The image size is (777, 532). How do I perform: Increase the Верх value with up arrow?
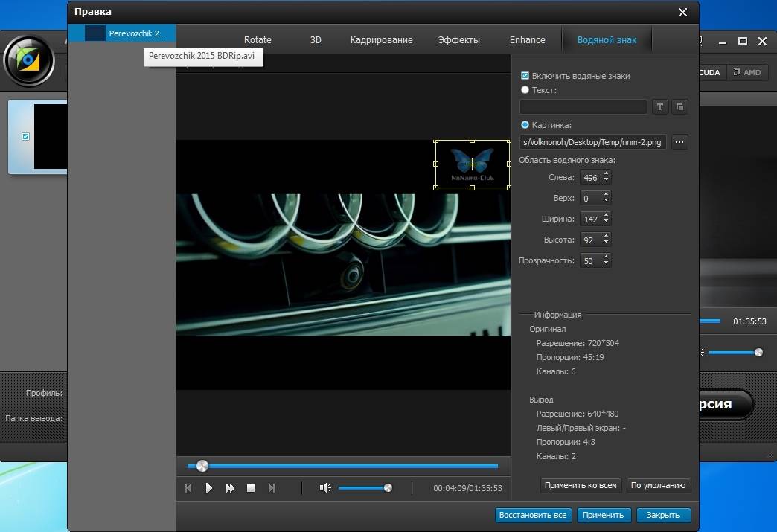coord(606,194)
